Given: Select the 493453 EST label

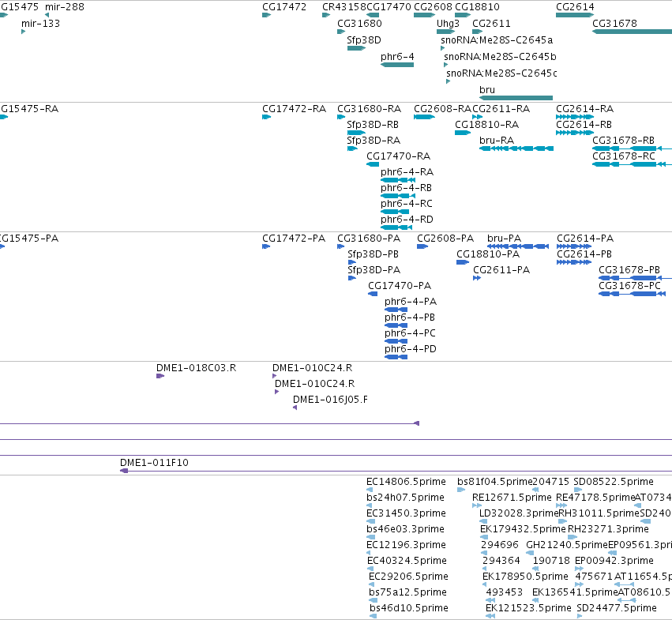Looking at the screenshot, I should pos(504,592).
